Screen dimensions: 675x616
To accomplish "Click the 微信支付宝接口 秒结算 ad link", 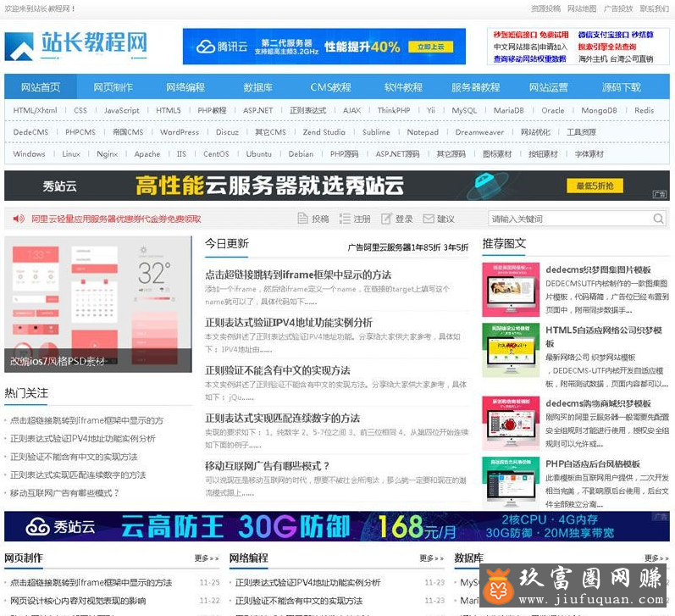I will pos(616,35).
